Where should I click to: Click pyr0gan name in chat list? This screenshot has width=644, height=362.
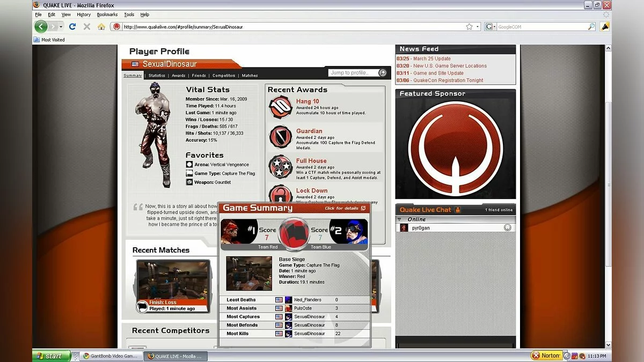click(x=420, y=228)
